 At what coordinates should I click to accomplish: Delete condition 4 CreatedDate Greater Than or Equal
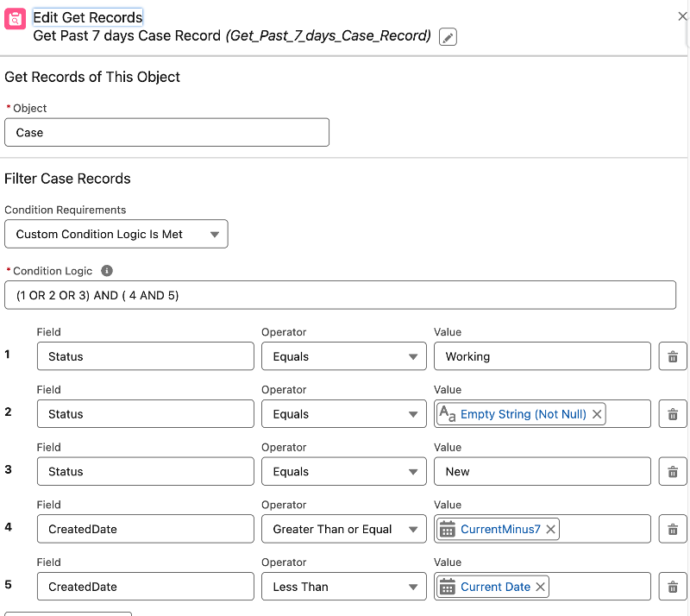(x=673, y=529)
